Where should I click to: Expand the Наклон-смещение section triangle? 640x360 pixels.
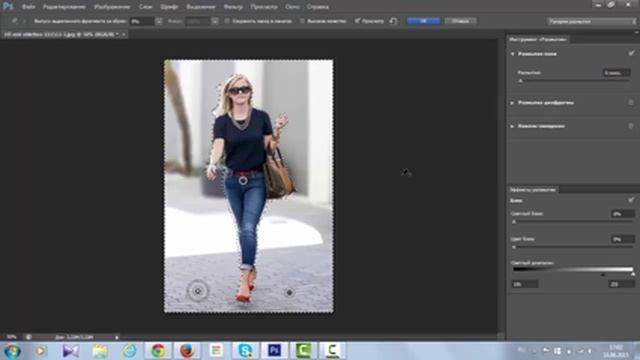click(512, 127)
